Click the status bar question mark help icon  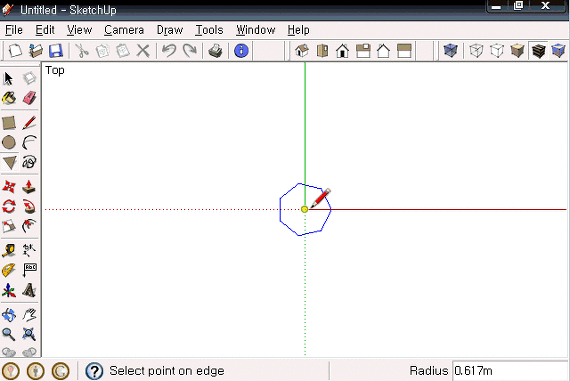click(x=94, y=371)
